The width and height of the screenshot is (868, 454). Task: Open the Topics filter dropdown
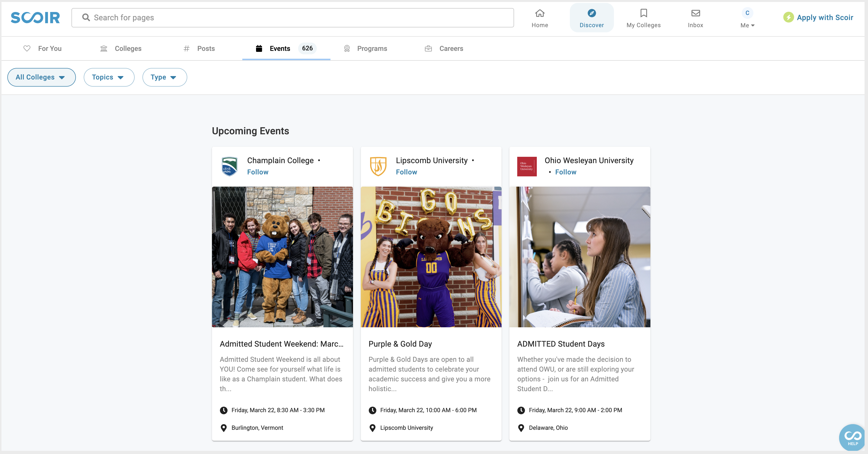click(x=109, y=77)
